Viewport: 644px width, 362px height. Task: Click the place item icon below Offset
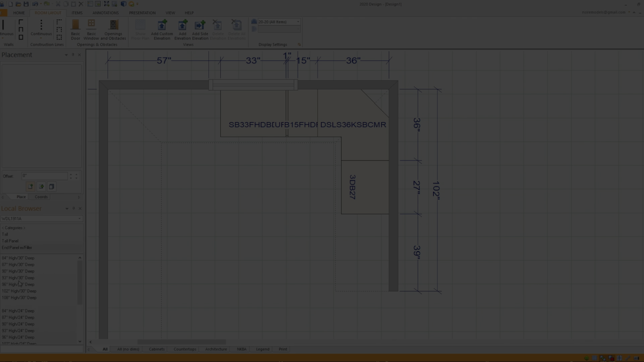(x=30, y=186)
